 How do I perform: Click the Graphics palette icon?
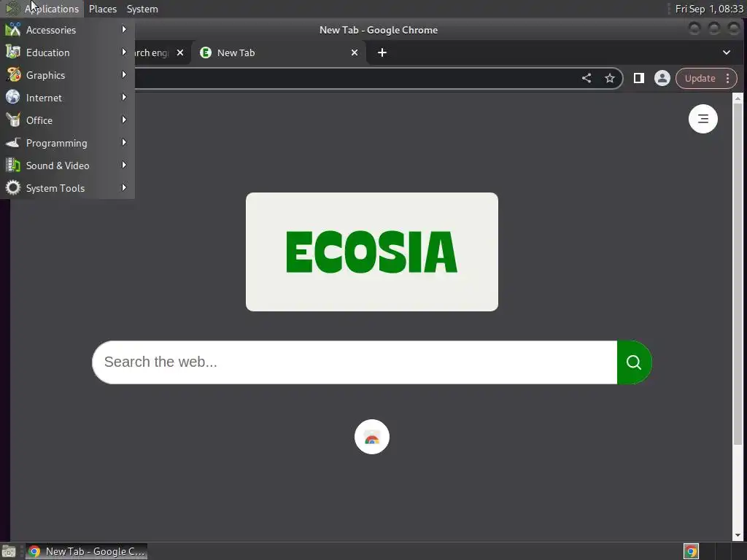pos(13,75)
